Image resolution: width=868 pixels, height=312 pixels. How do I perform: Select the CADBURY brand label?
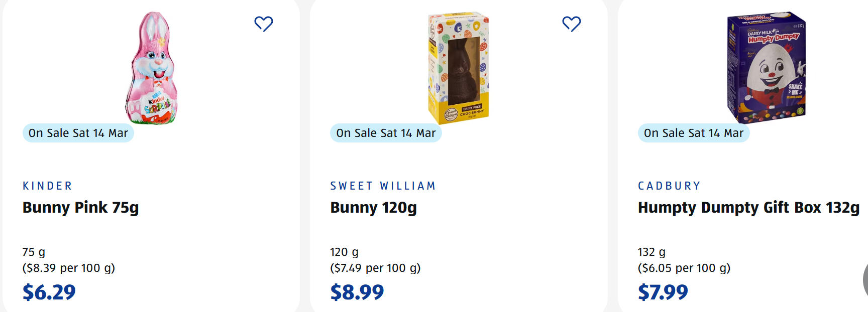(x=669, y=186)
